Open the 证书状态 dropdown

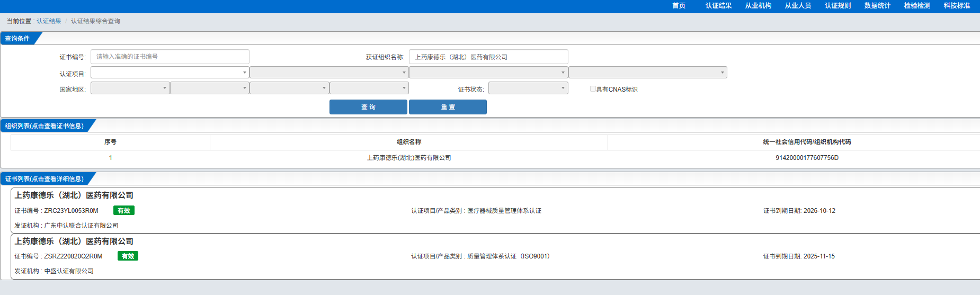(x=528, y=88)
